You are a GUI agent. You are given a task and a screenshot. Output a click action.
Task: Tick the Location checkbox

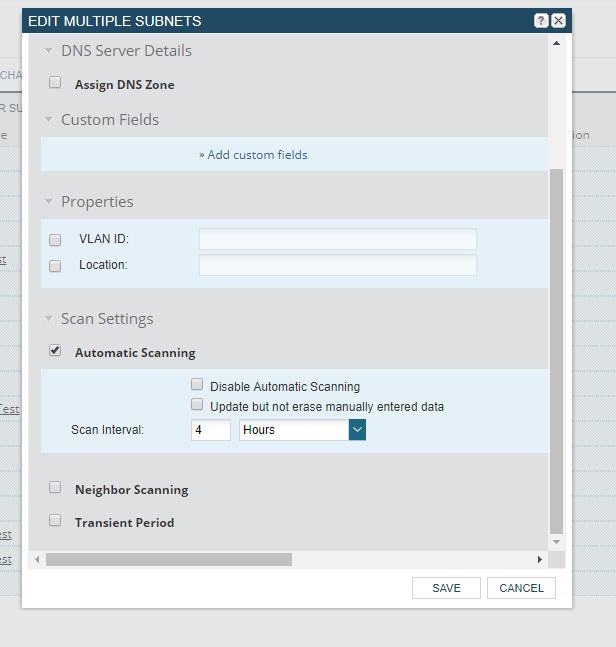(x=55, y=266)
